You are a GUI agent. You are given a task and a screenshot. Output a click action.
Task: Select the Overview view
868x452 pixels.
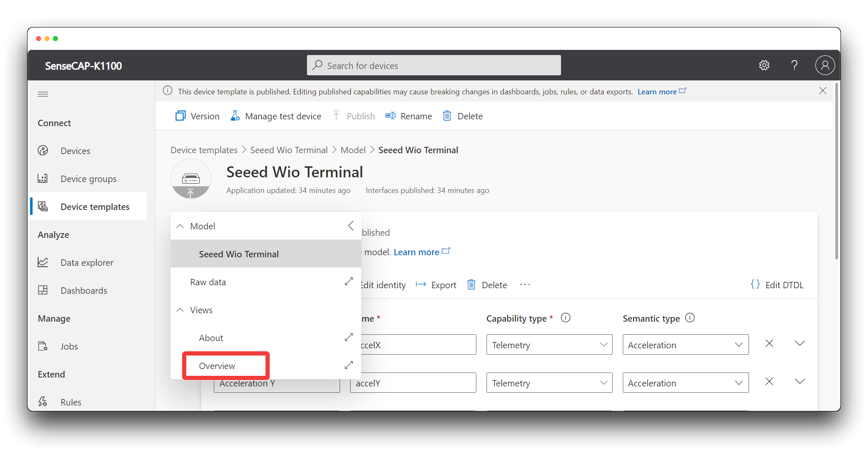217,366
